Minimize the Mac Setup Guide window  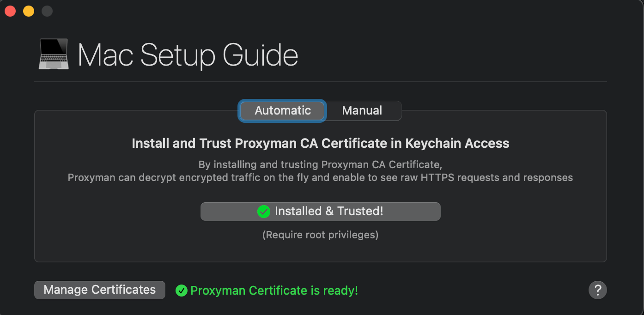point(29,11)
